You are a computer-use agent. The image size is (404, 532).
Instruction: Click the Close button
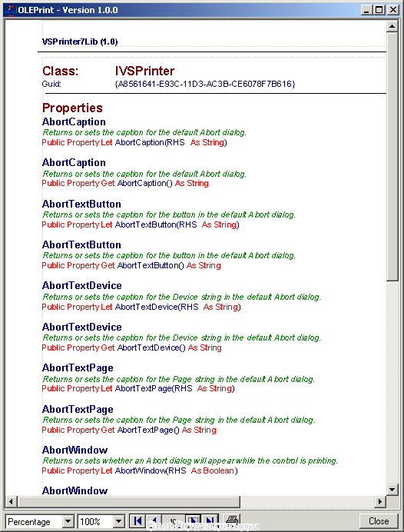click(x=379, y=520)
